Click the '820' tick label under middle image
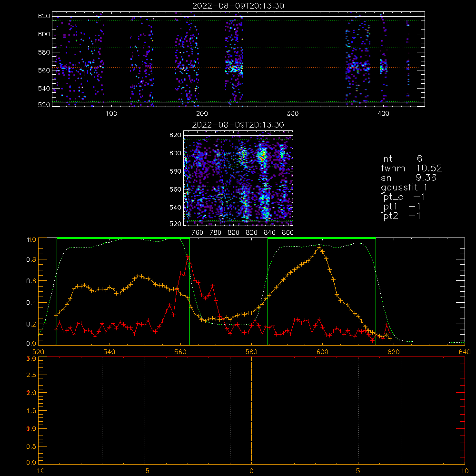 [252, 233]
